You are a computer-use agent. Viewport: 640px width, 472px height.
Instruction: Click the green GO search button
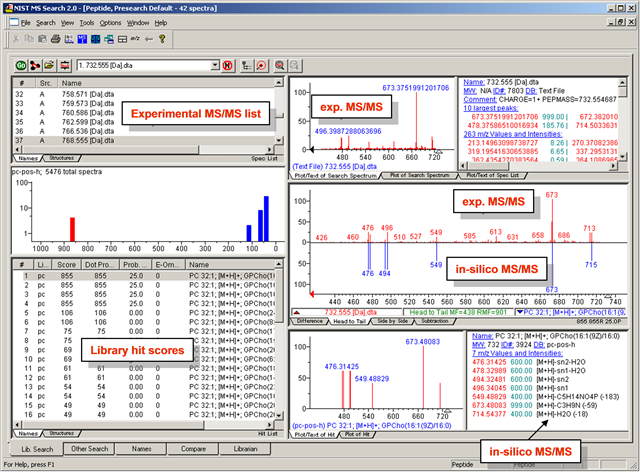click(x=21, y=65)
